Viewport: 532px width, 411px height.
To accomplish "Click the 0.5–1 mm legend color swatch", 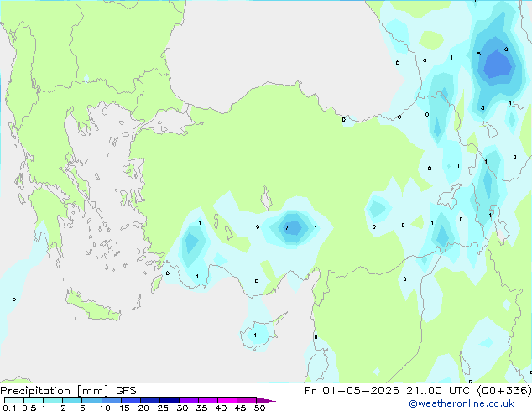I will coord(34,400).
